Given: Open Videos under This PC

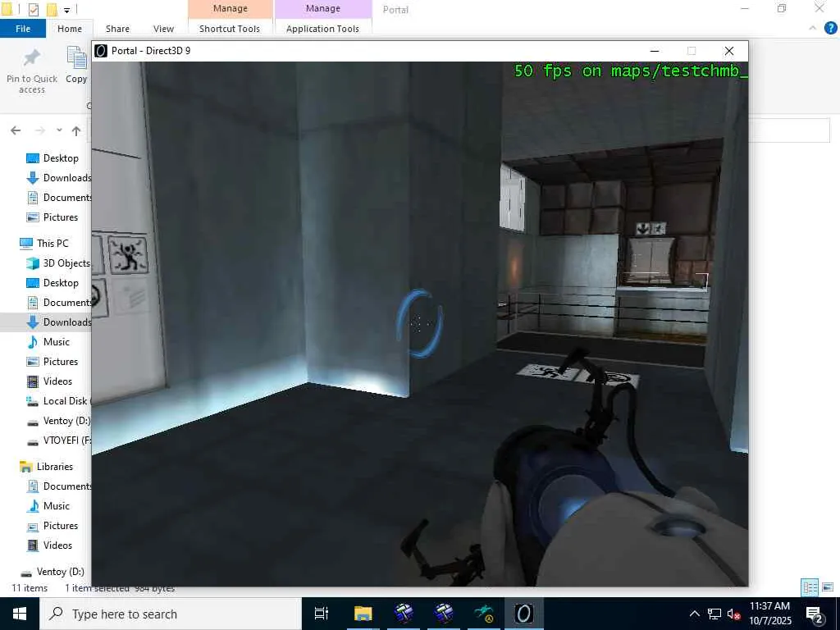Looking at the screenshot, I should [x=50, y=381].
